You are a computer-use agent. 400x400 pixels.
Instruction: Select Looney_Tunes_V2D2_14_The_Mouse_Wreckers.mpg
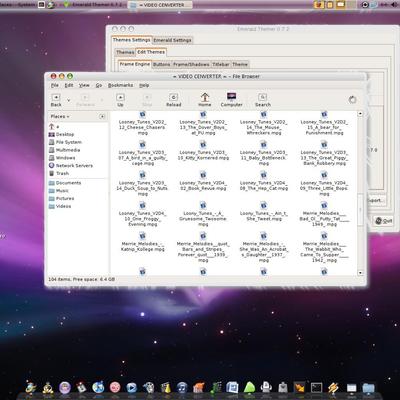click(x=264, y=123)
